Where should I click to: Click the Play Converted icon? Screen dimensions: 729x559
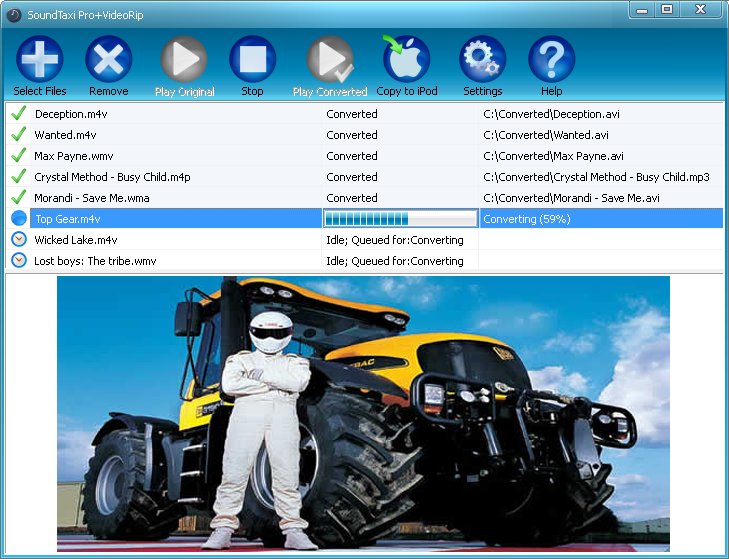click(329, 59)
